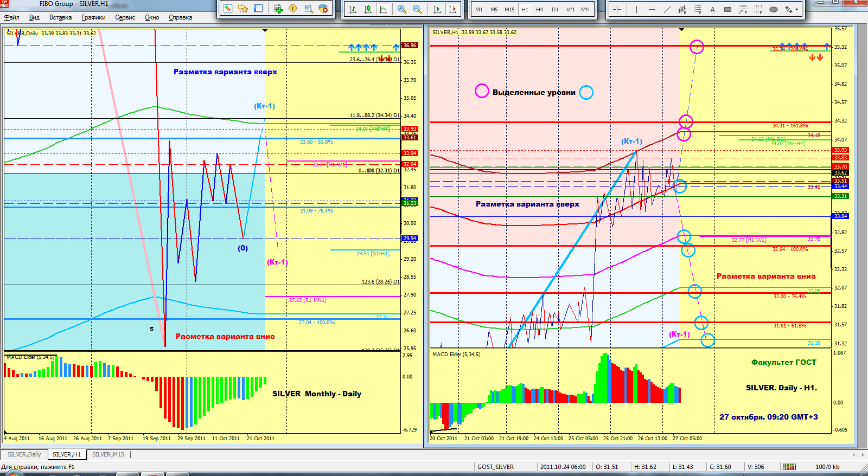Select the Vertical Line drawing tool
868x476 pixels.
[636, 9]
